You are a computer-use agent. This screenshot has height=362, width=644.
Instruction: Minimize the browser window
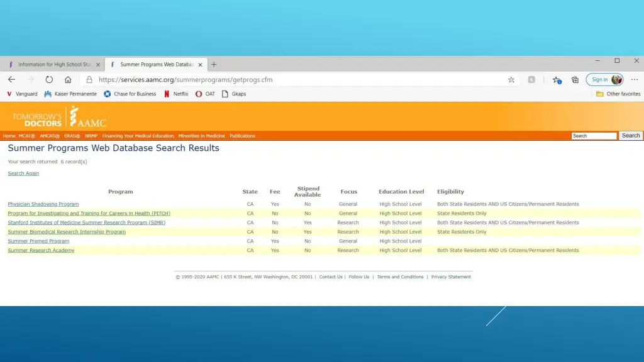pyautogui.click(x=597, y=61)
